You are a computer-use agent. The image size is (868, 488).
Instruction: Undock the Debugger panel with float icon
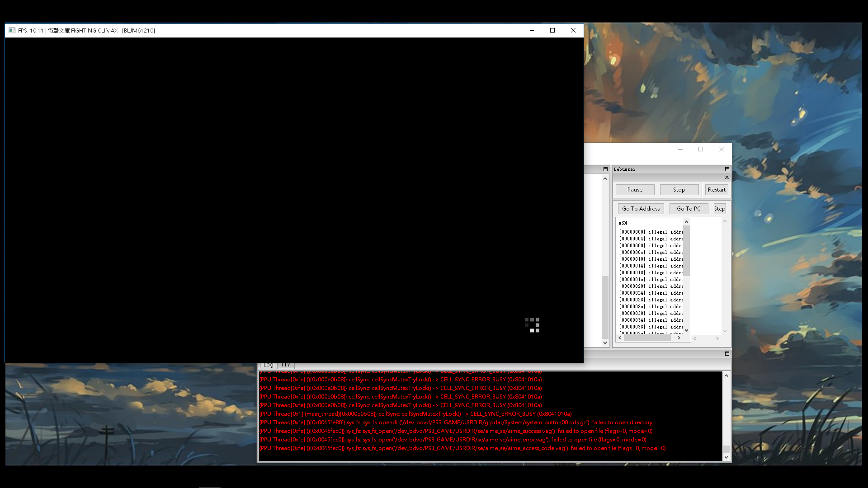click(x=727, y=169)
